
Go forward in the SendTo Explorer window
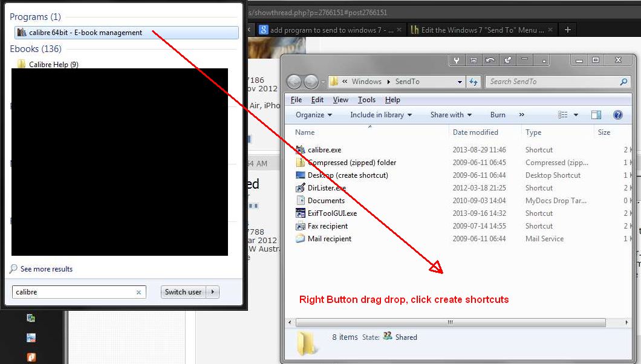point(311,82)
